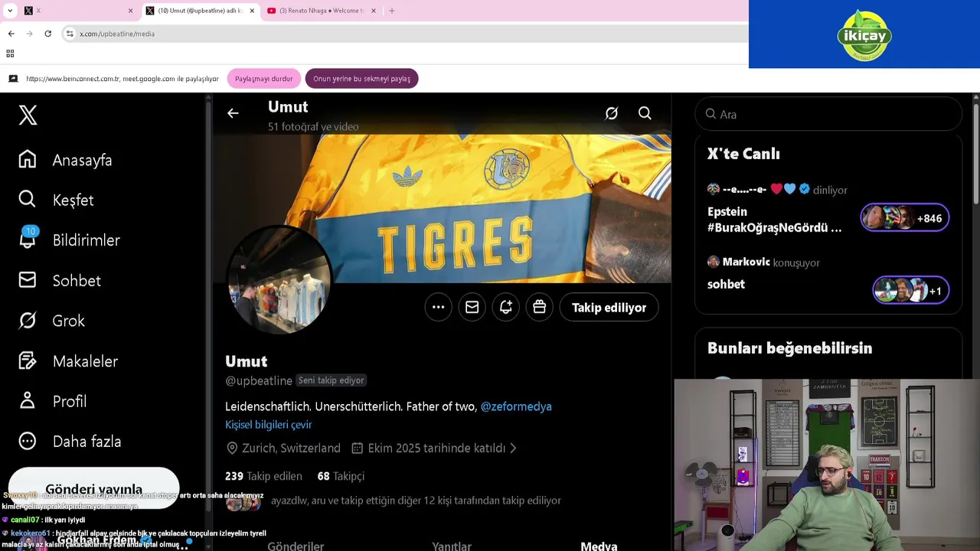
Task: Close the Renato Nhaga YouTube tab
Action: [x=374, y=11]
